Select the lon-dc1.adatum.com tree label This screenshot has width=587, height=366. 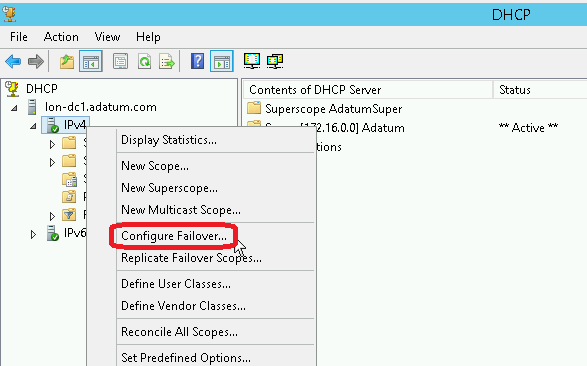[x=100, y=107]
